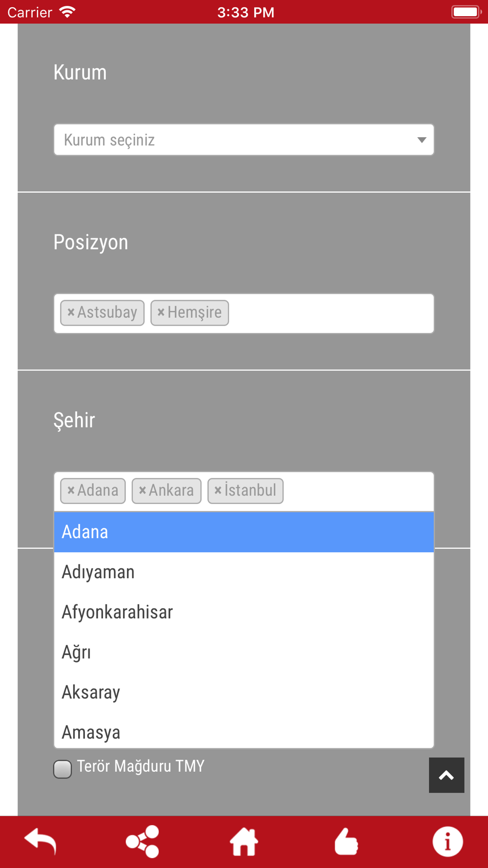Select Adana from the city list
Image resolution: width=488 pixels, height=868 pixels.
click(x=244, y=532)
